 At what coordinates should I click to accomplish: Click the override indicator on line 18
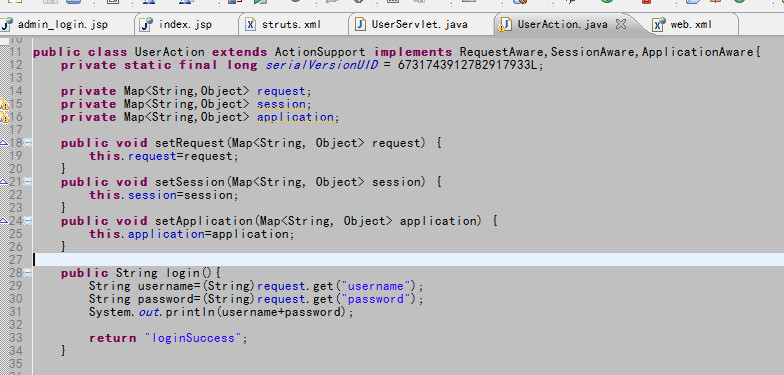coord(4,143)
